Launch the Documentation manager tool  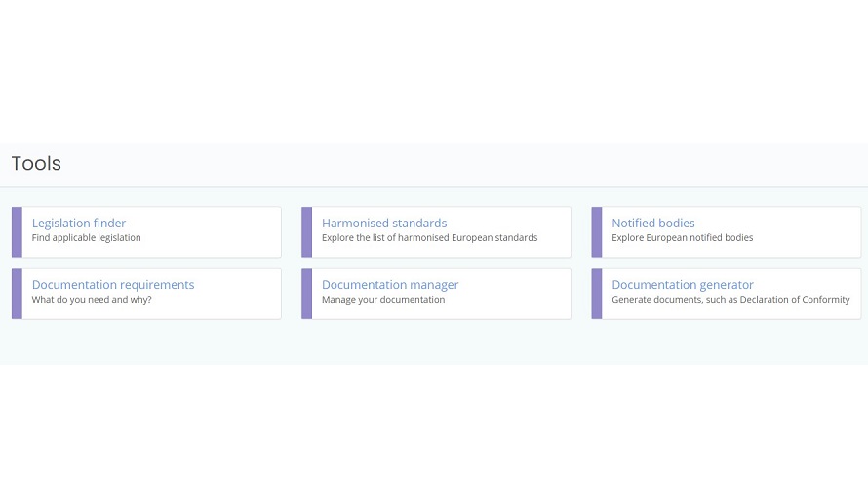tap(390, 285)
